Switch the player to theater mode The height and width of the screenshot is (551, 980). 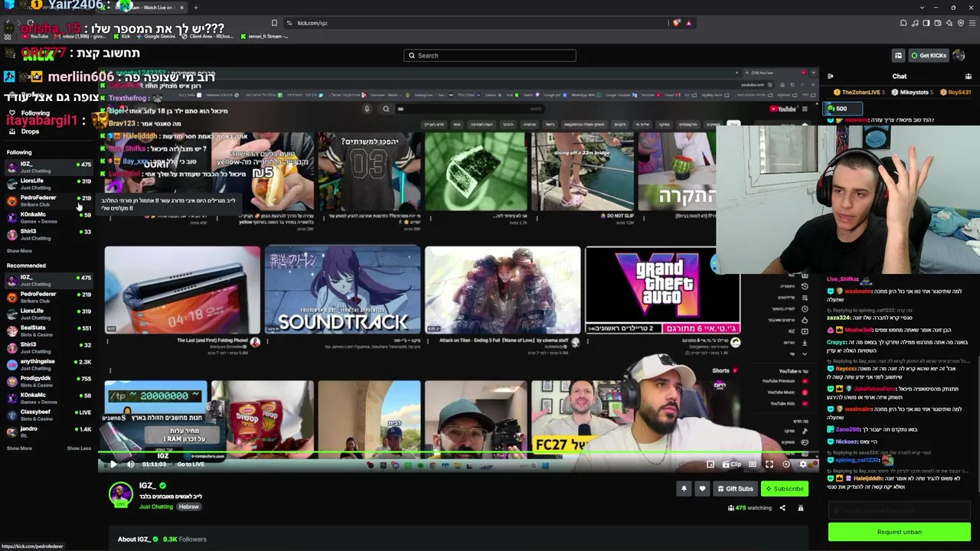click(x=753, y=465)
